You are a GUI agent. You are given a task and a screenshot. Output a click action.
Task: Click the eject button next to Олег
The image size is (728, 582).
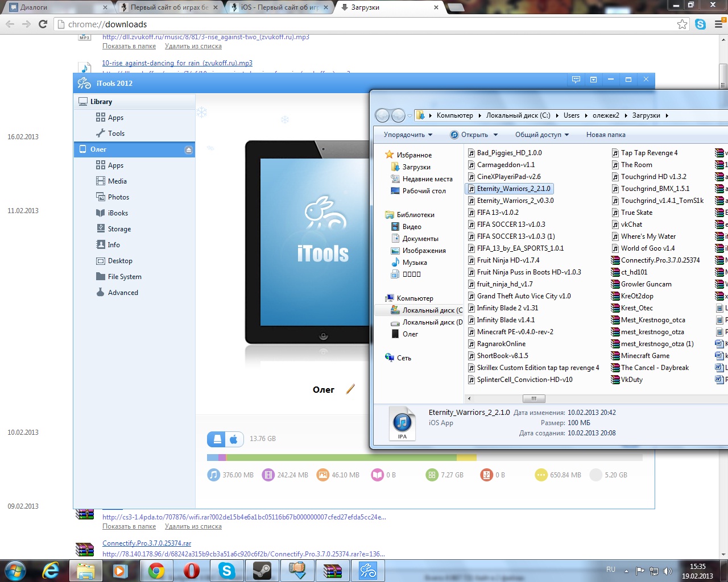pos(189,150)
